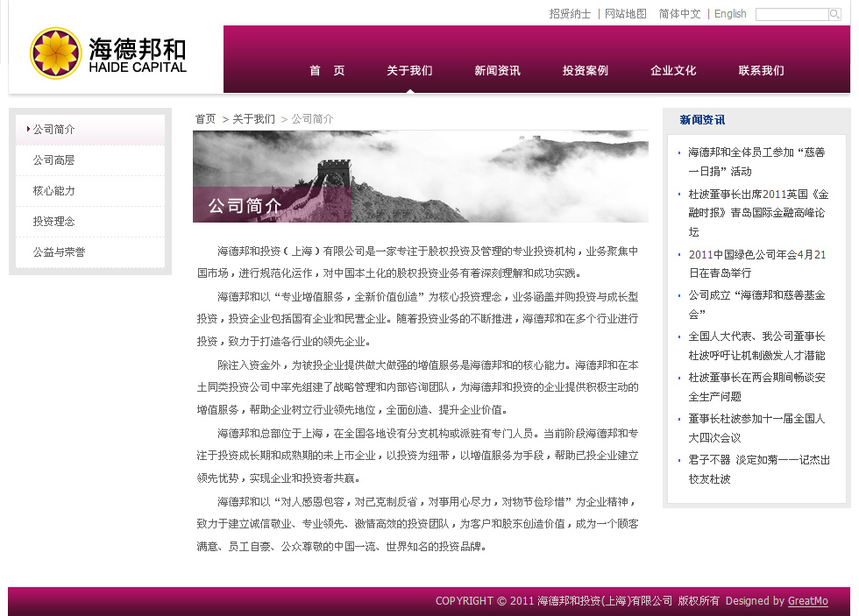
Task: Open news 2011中国绿色公司年会 article
Action: (x=757, y=264)
